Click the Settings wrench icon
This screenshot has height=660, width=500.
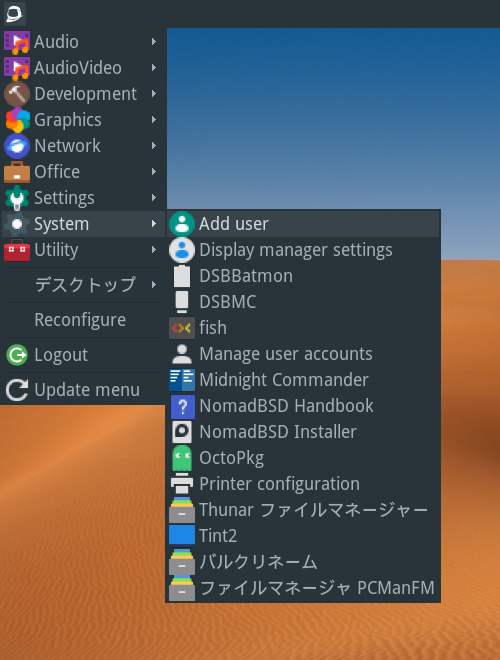(x=17, y=198)
